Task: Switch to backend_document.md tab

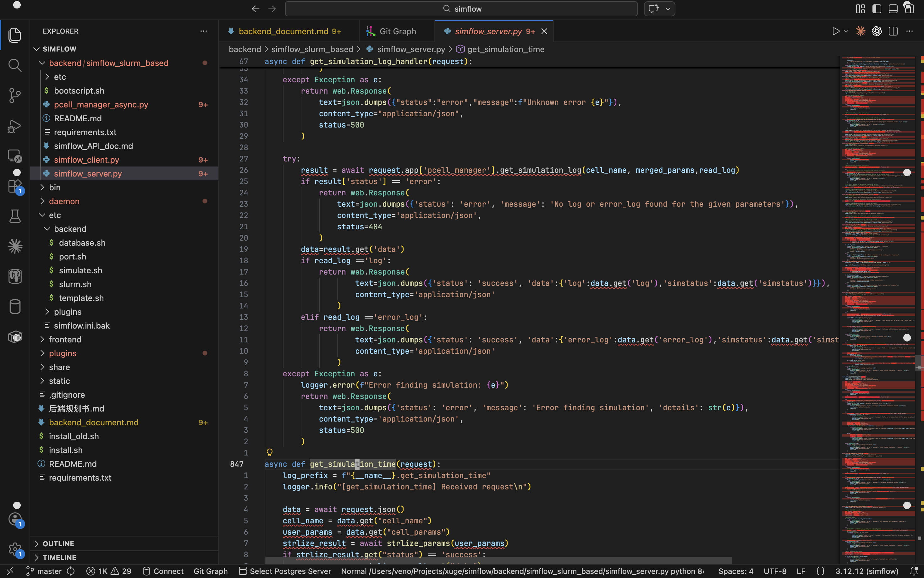Action: pos(283,31)
